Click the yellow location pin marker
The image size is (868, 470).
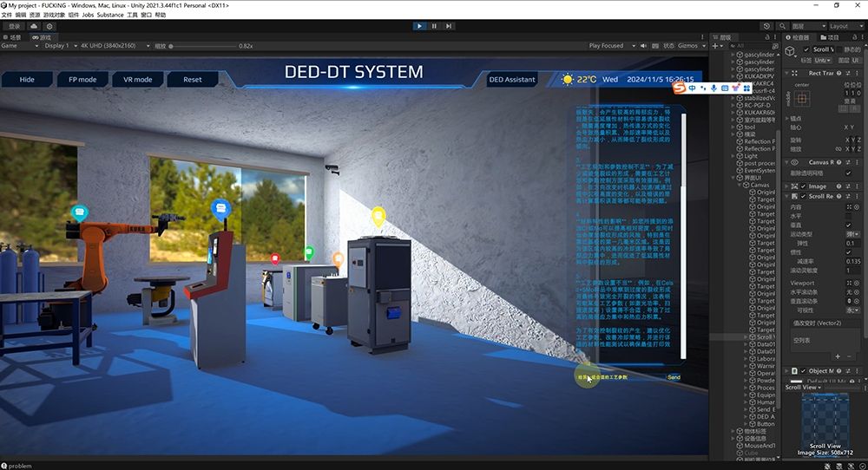[x=378, y=215]
